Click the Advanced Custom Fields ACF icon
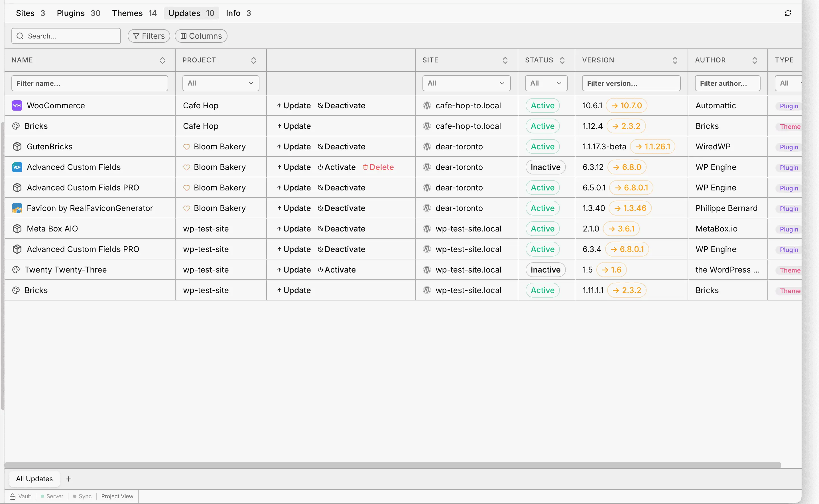Image resolution: width=819 pixels, height=504 pixels. click(17, 167)
